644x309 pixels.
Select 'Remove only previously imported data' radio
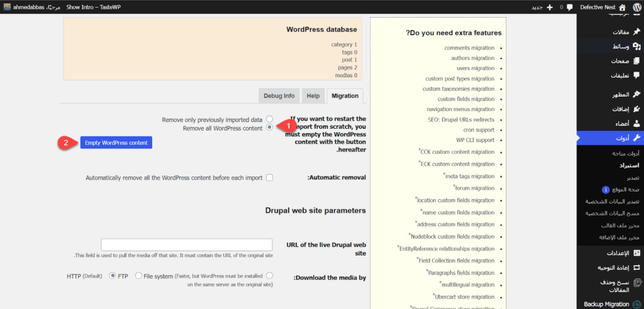[x=269, y=119]
